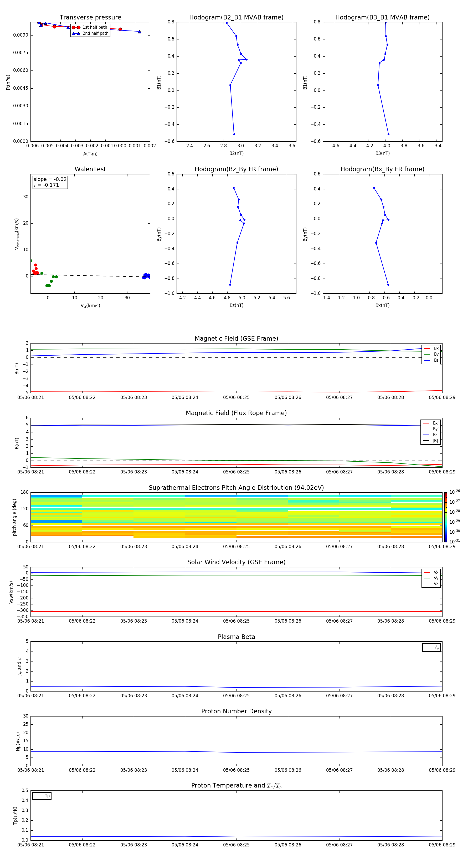Click the last point of hodogram B2_B1 curve

[x=234, y=134]
